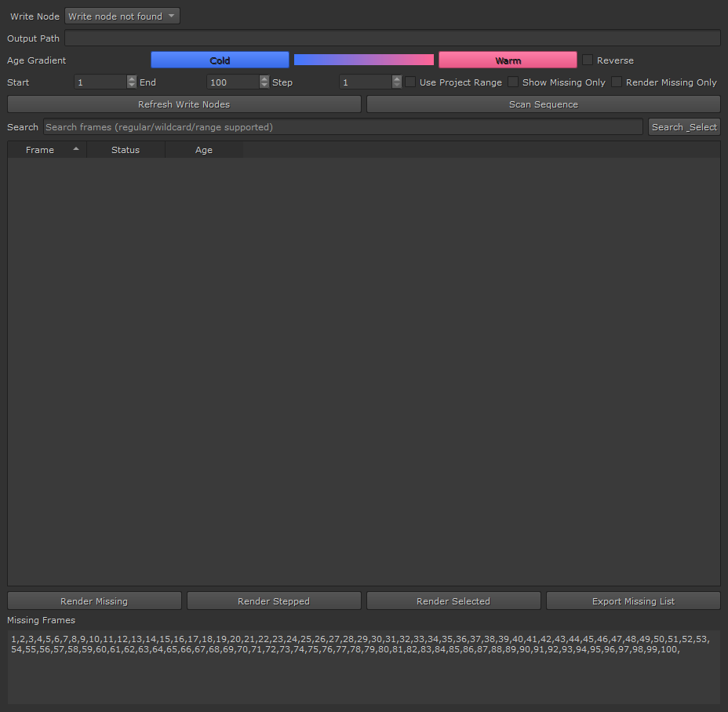Sort table by Status column

[x=126, y=150]
